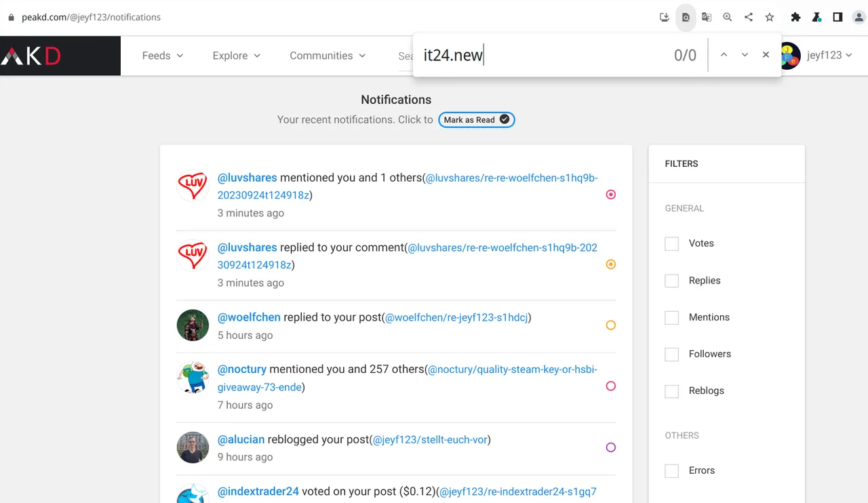The height and width of the screenshot is (503, 868).
Task: Enable the Replies filter checkbox
Action: coord(672,281)
